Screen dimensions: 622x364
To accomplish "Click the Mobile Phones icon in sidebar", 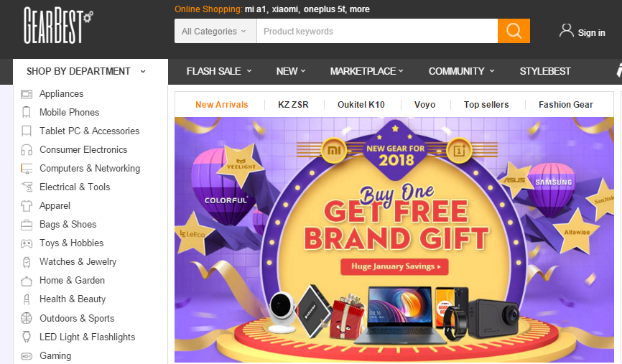I will 26,112.
